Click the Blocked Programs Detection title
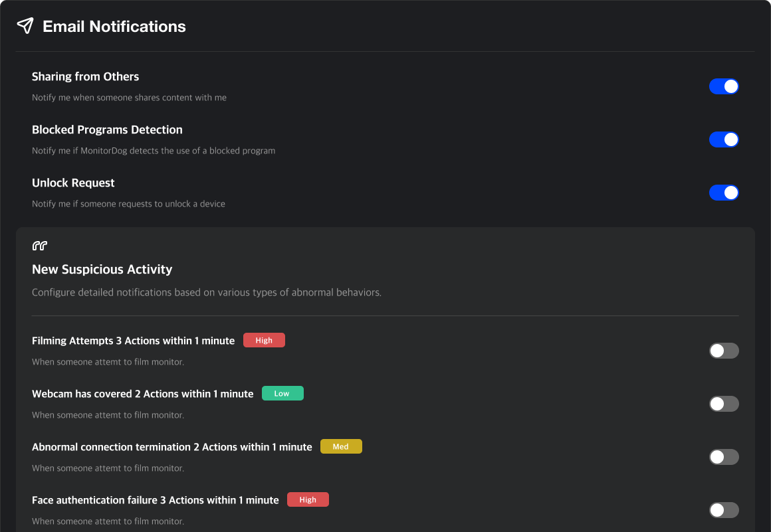The image size is (771, 532). click(x=107, y=130)
